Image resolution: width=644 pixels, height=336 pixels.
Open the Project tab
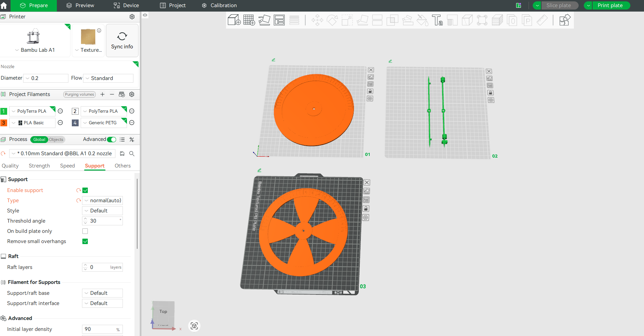coord(173,5)
